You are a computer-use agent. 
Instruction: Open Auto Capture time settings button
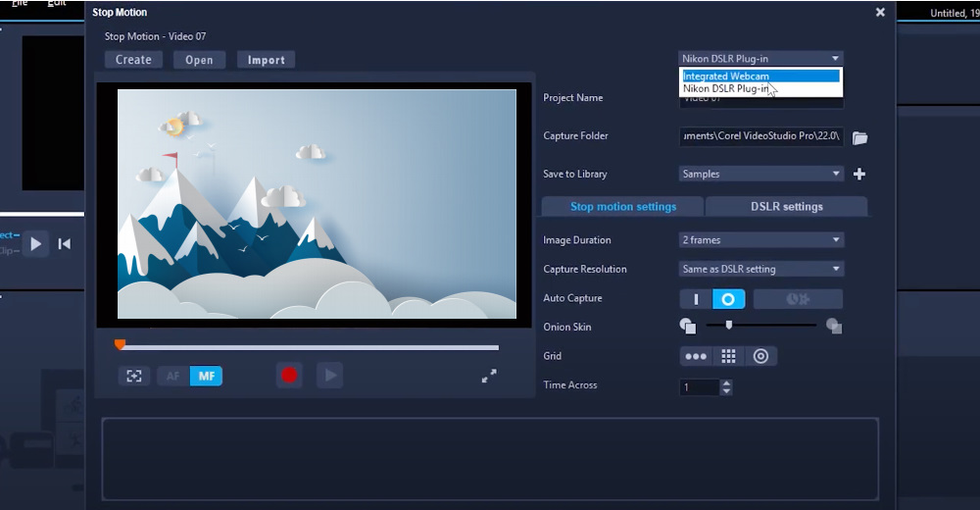pos(798,299)
